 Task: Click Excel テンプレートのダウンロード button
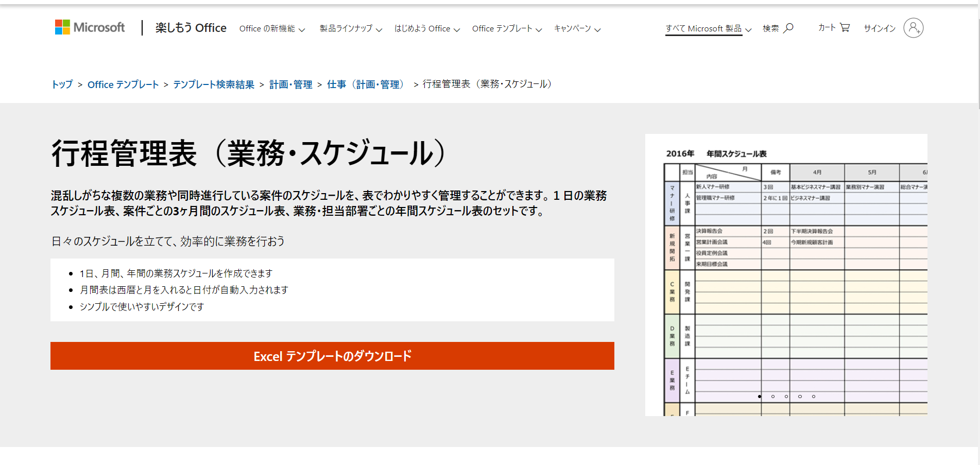tap(332, 356)
